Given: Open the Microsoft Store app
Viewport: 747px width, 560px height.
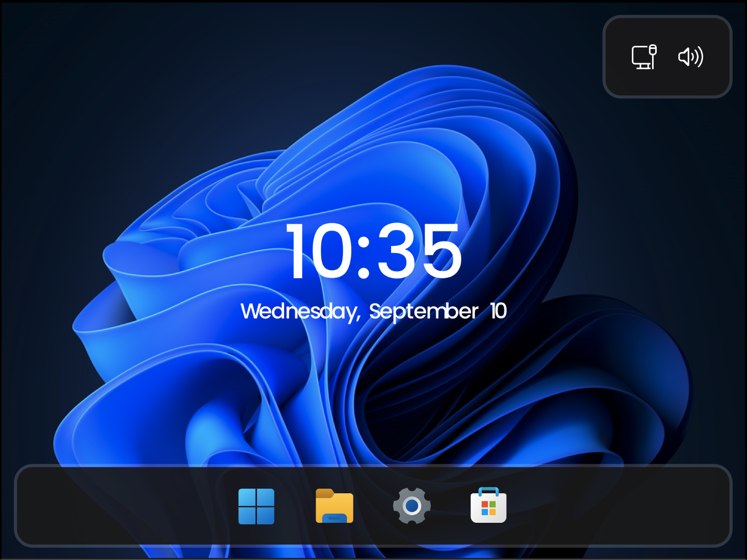Looking at the screenshot, I should pyautogui.click(x=488, y=505).
